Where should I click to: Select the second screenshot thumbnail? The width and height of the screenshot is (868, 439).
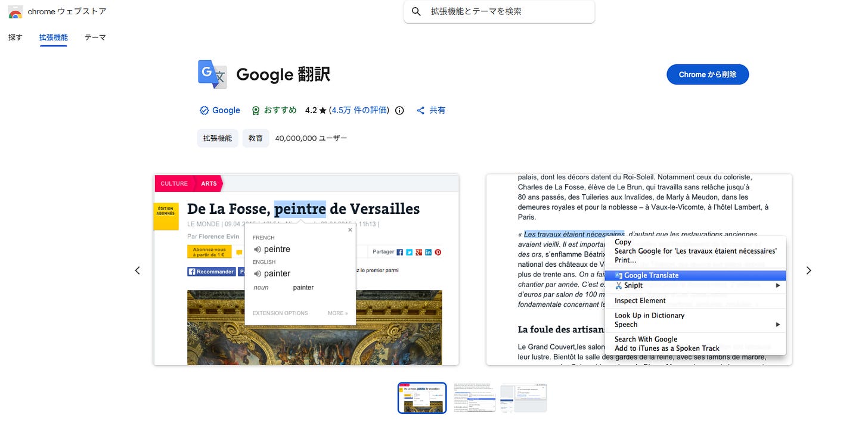(x=474, y=398)
